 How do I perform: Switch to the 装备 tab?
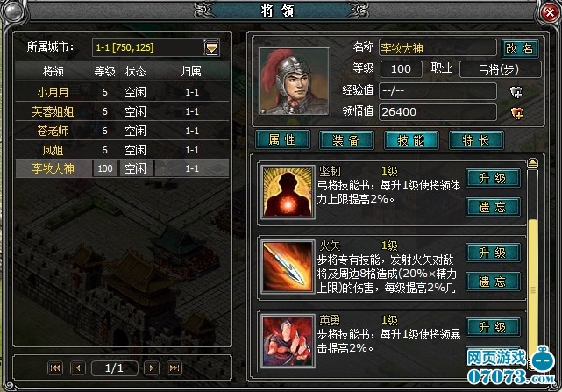(x=346, y=139)
